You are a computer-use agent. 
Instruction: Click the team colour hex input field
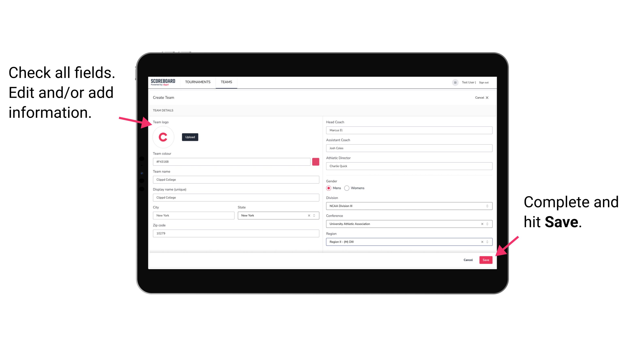click(x=232, y=161)
